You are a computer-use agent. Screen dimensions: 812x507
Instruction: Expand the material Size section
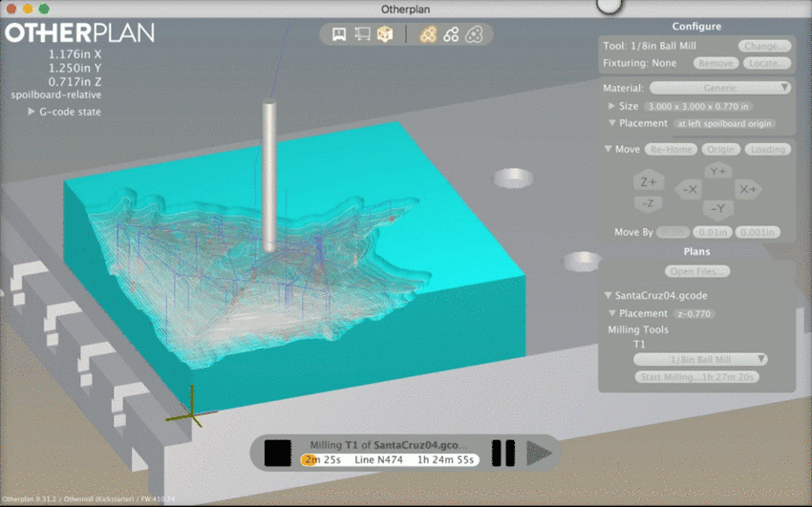point(611,106)
